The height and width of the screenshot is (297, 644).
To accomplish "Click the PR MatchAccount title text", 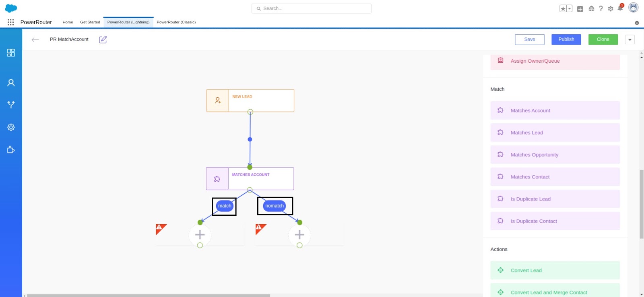I will [69, 39].
